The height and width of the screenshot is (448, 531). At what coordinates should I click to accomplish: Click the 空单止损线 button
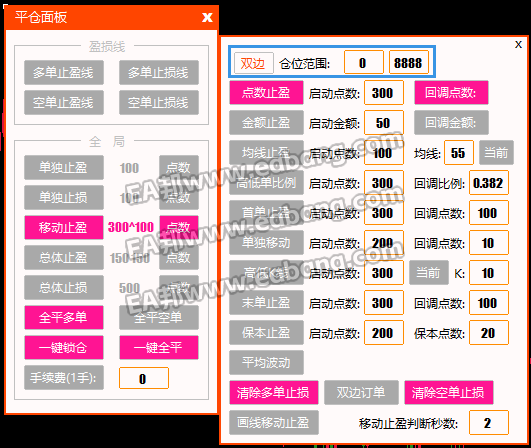point(159,102)
